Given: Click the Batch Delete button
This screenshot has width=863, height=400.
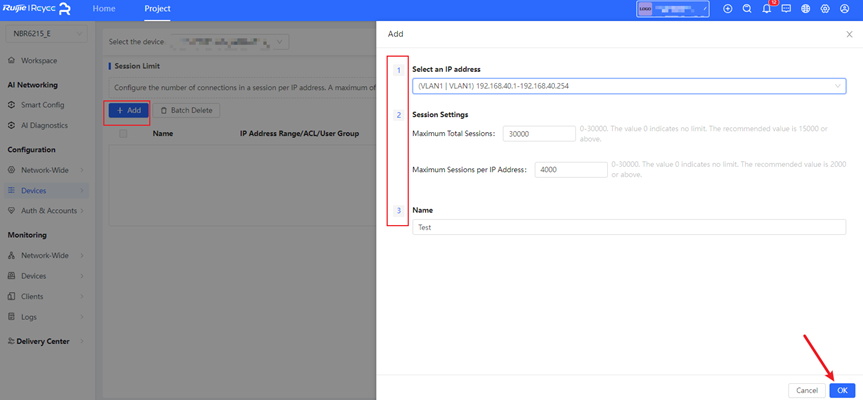Looking at the screenshot, I should (x=188, y=110).
